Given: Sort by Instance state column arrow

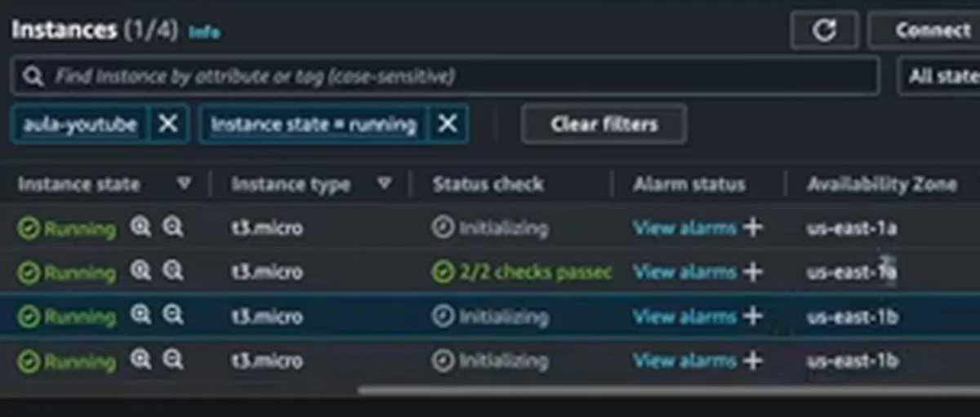Looking at the screenshot, I should coord(185,184).
